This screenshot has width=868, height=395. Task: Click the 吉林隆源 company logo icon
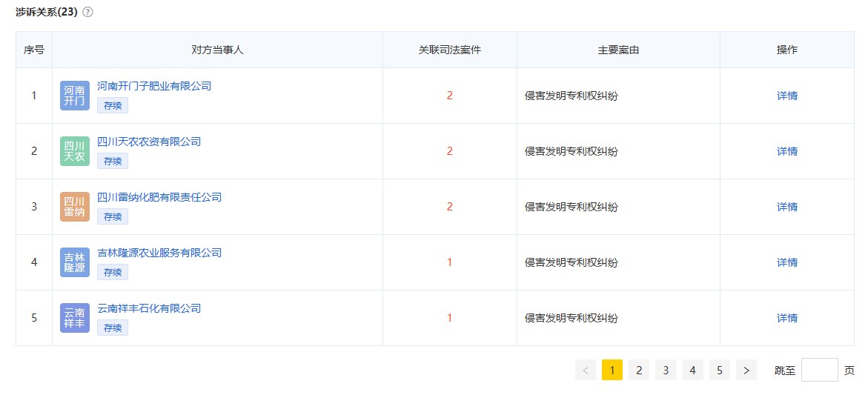click(74, 262)
